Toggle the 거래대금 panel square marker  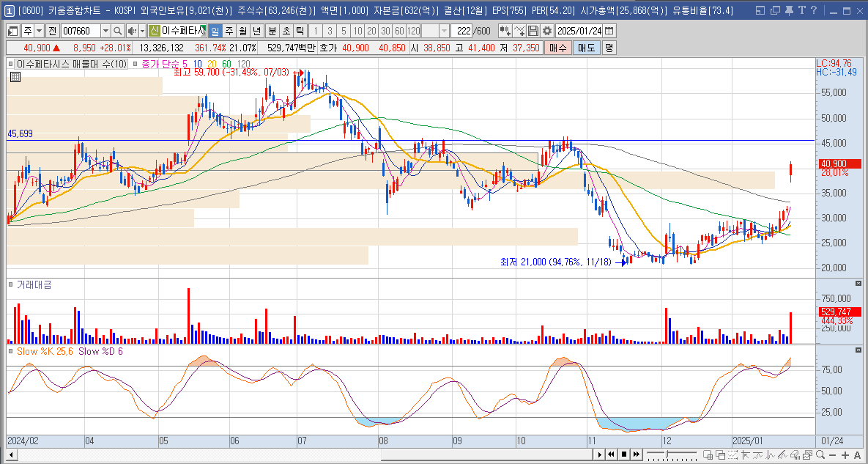10,284
